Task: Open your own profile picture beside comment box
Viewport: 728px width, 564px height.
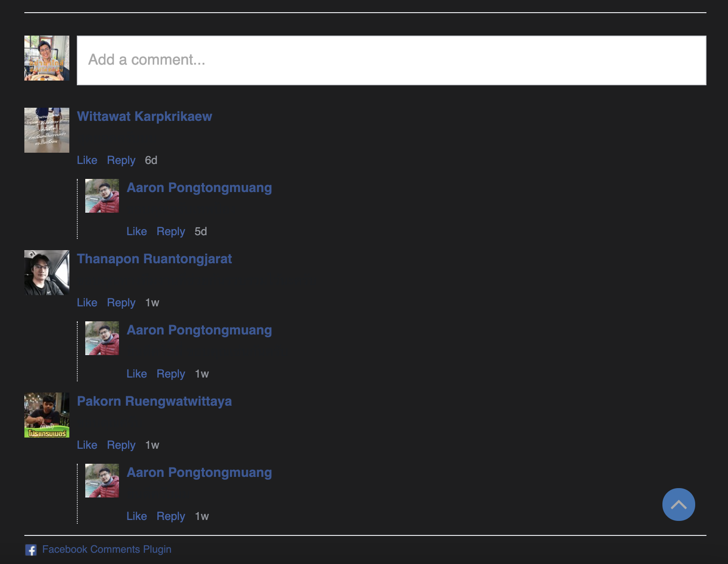Action: (x=47, y=58)
